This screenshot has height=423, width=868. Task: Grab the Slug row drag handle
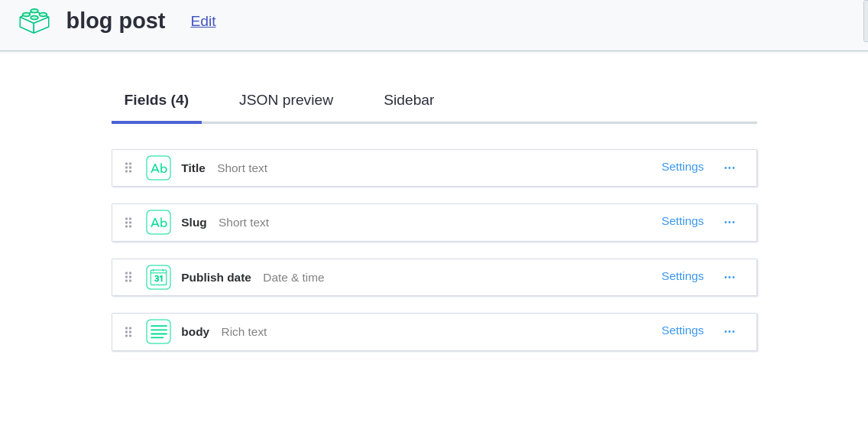point(128,223)
